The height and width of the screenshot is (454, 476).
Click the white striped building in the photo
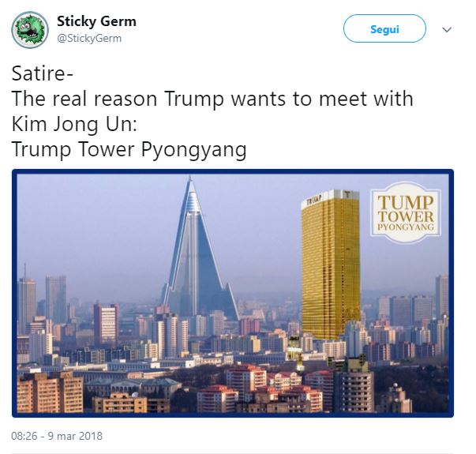[x=107, y=324]
